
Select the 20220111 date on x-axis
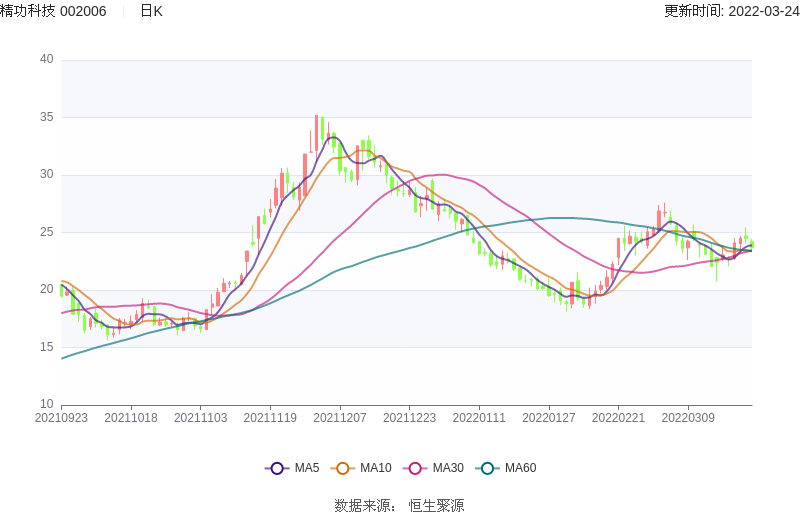pos(479,418)
